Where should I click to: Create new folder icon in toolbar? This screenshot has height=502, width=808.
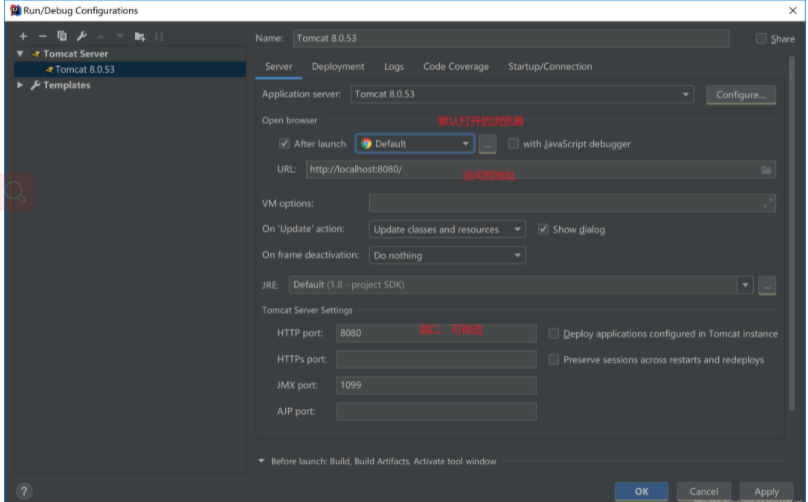point(140,36)
